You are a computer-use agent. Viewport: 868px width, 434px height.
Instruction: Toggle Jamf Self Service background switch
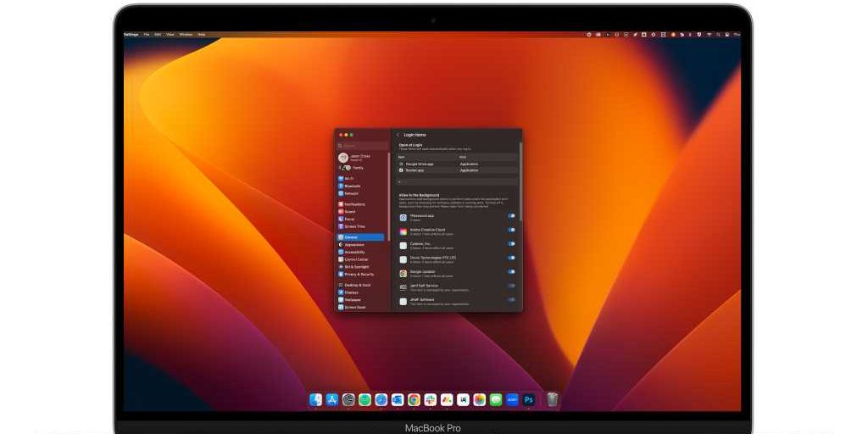click(511, 286)
